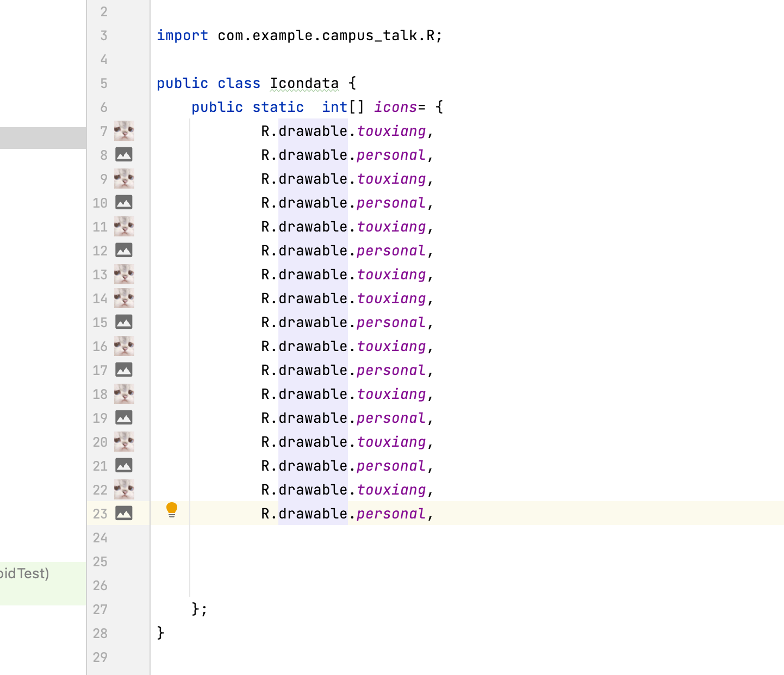Click personal on line 8
Image resolution: width=784 pixels, height=675 pixels.
coord(391,155)
